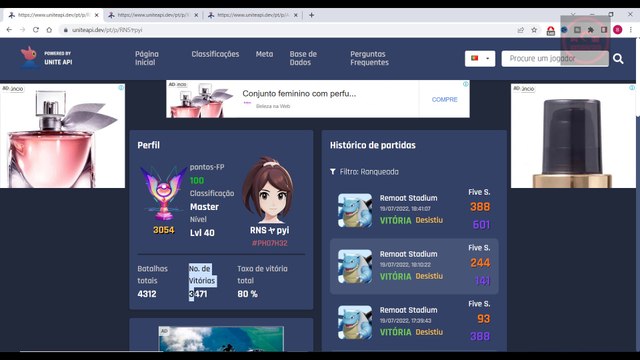
Task: Open the 18:41:07 Remoat Stadium match
Action: 414,210
